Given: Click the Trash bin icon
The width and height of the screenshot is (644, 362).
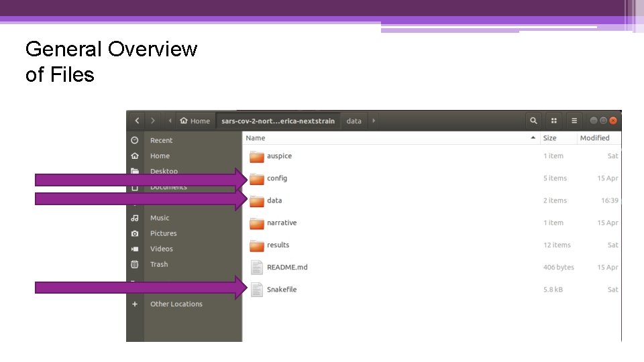Looking at the screenshot, I should [x=135, y=264].
